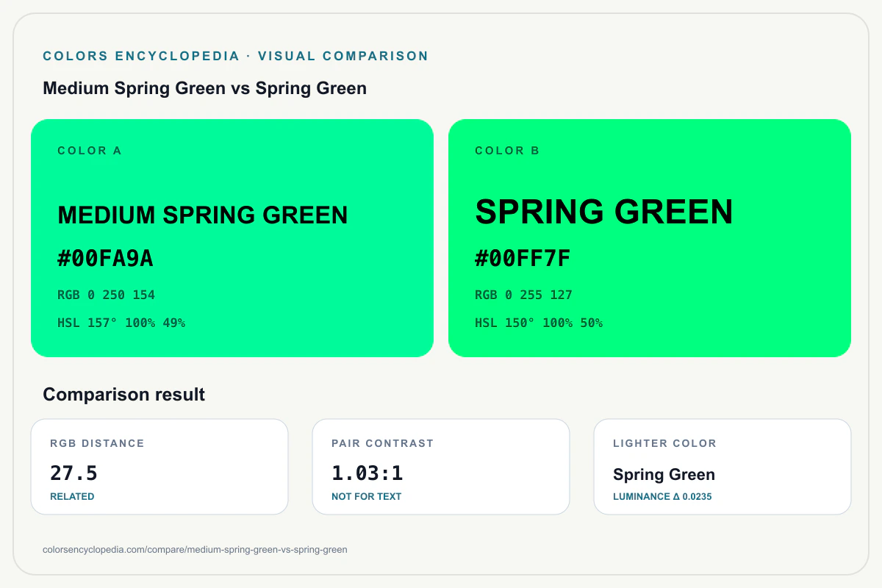Click the Spring Green color card

[650, 238]
